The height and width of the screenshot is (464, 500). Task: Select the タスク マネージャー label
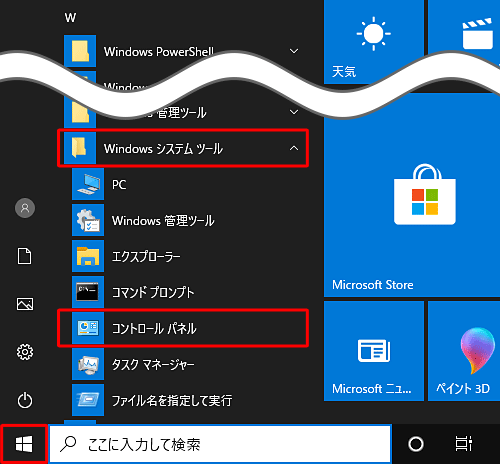[153, 364]
